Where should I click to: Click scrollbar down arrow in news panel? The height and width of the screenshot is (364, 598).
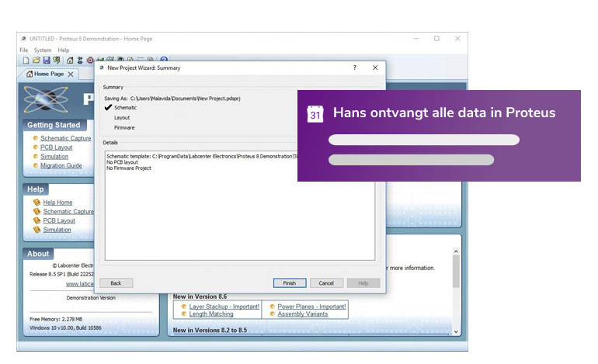pos(456,332)
